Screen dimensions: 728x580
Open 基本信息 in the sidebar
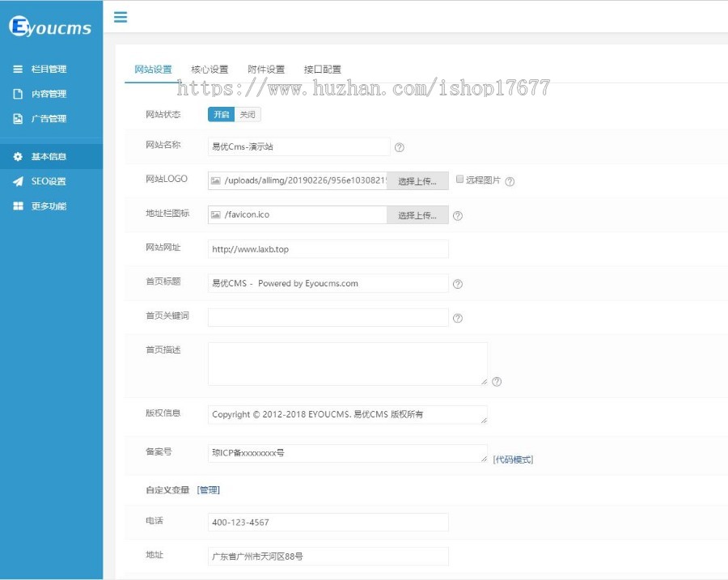click(x=51, y=156)
